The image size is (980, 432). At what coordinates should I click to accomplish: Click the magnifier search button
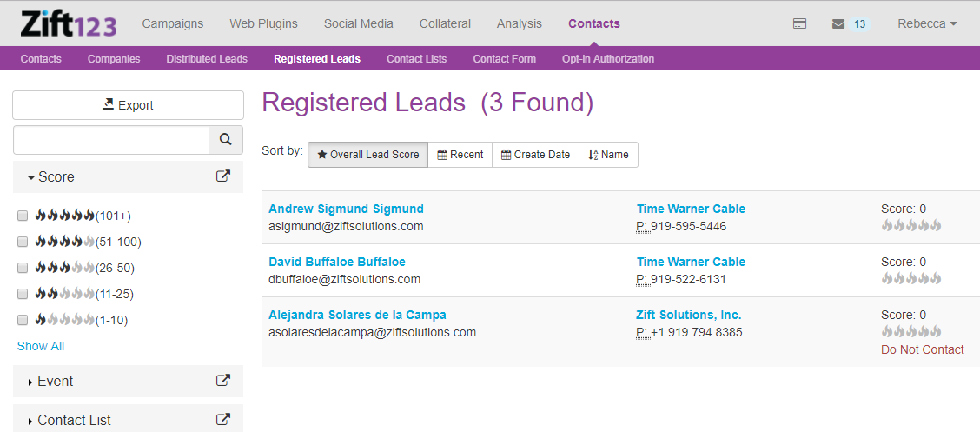[x=226, y=139]
